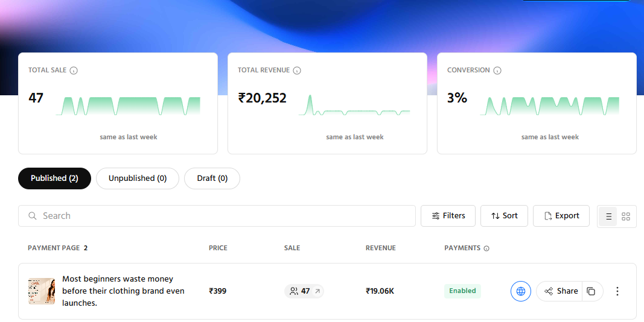
Task: Click the Conversion info icon
Action: (x=497, y=71)
